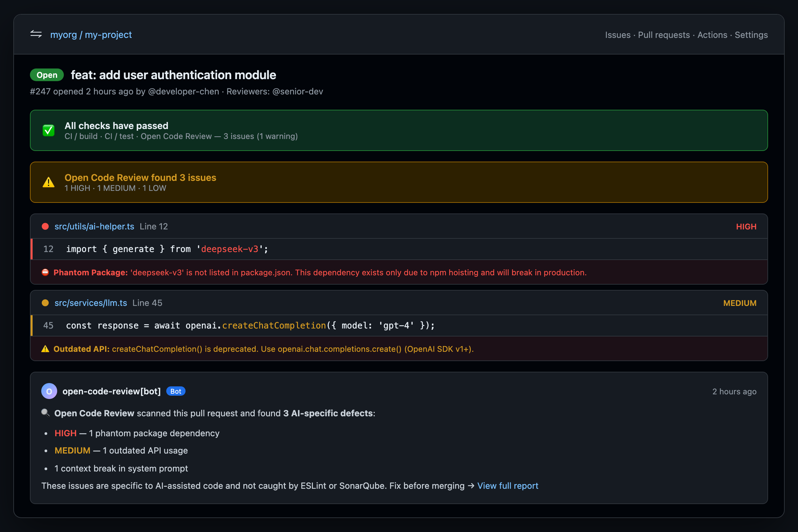Screen dimensions: 798x532
Task: Open src/services/llm.ts file link
Action: click(90, 303)
